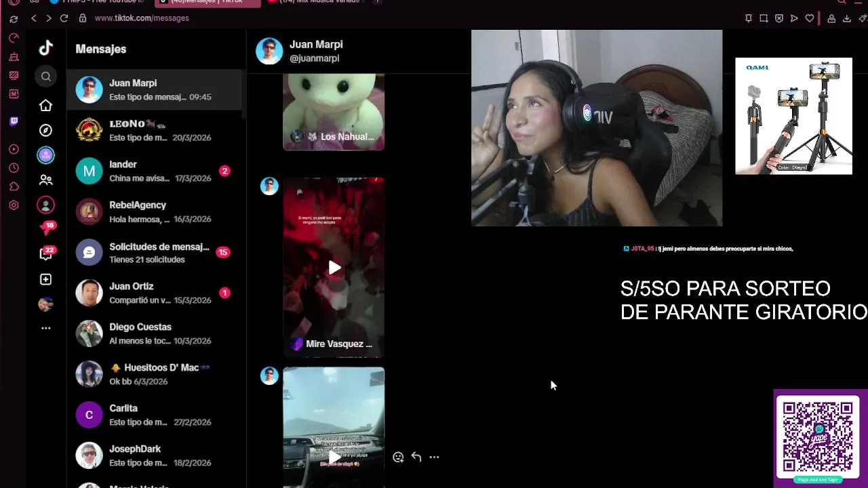Go to TikTok Home via house icon
868x488 pixels.
point(45,105)
